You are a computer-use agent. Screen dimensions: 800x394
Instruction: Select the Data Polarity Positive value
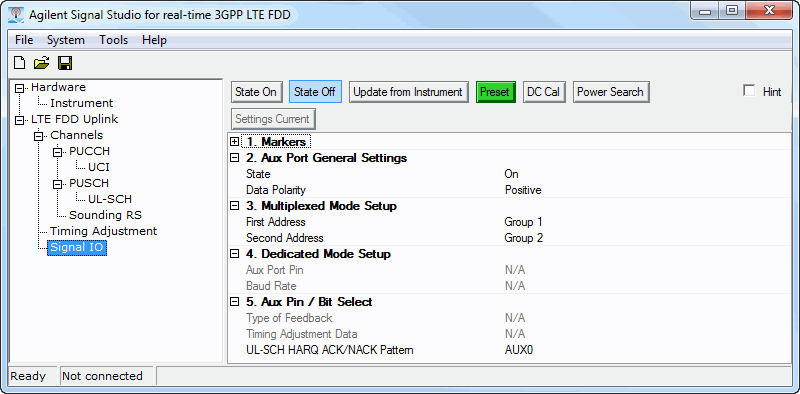523,190
